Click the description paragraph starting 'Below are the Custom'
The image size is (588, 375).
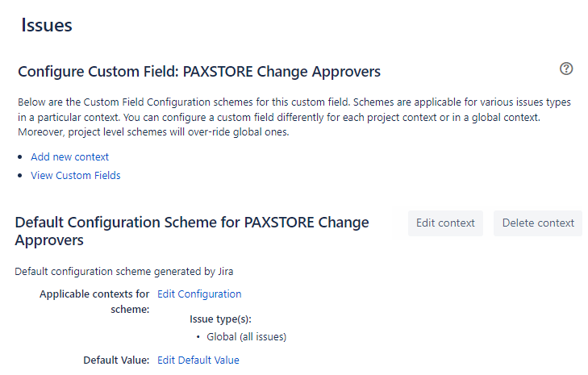[x=294, y=117]
